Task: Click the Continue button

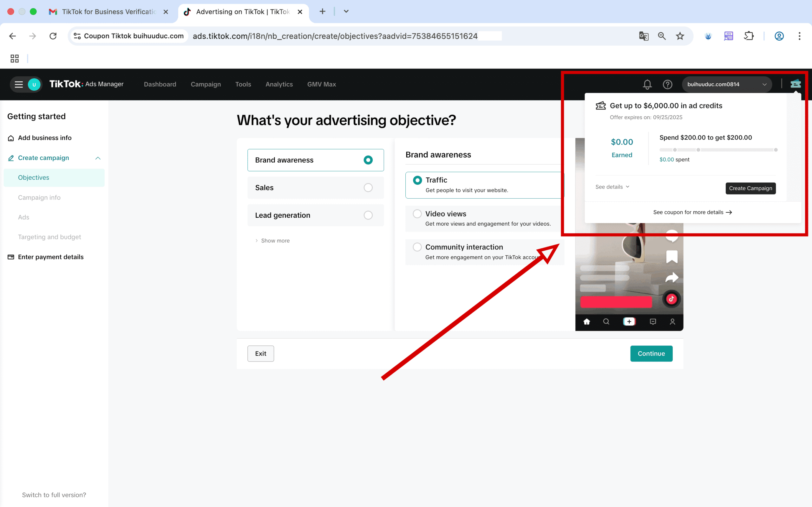Action: pyautogui.click(x=651, y=353)
